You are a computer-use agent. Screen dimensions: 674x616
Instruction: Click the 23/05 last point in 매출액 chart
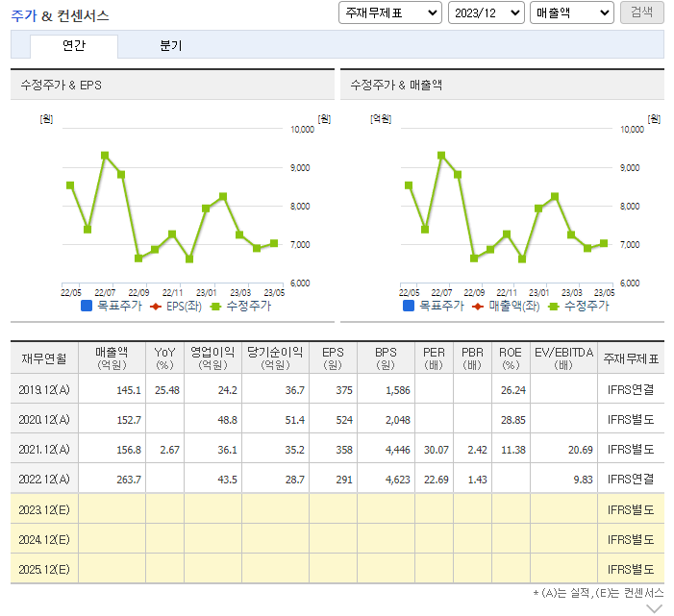click(604, 243)
